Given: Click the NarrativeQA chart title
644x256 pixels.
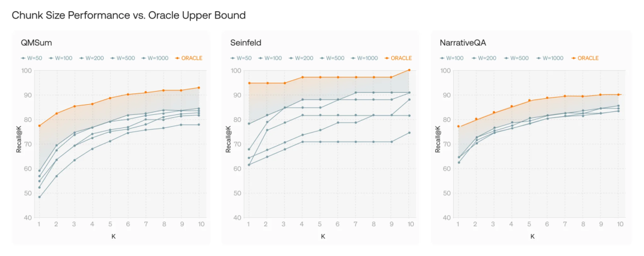Looking at the screenshot, I should 463,42.
